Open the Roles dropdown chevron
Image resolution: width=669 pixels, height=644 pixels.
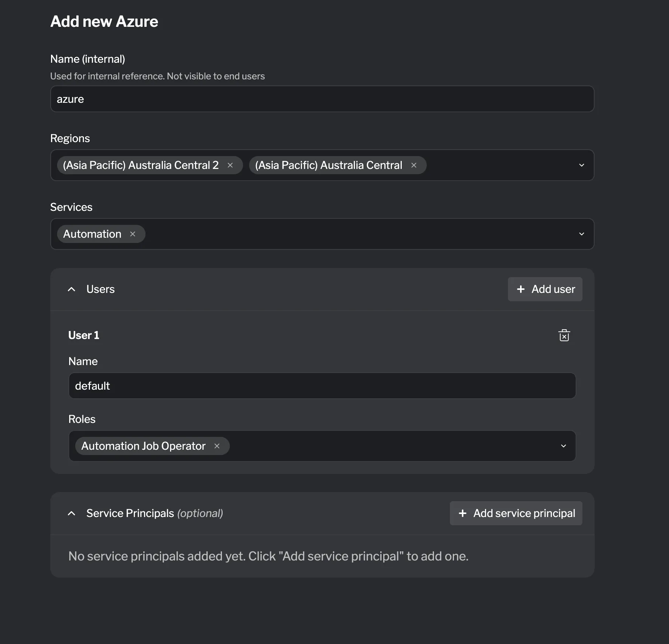click(563, 446)
